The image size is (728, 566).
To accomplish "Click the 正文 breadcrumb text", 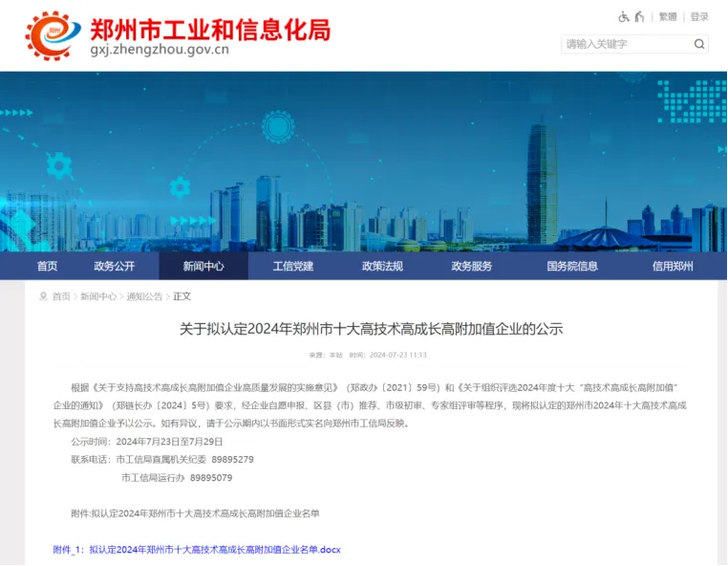I will (182, 296).
